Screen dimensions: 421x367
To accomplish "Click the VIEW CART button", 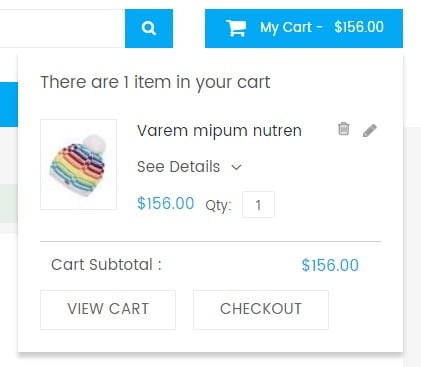I will 108,310.
